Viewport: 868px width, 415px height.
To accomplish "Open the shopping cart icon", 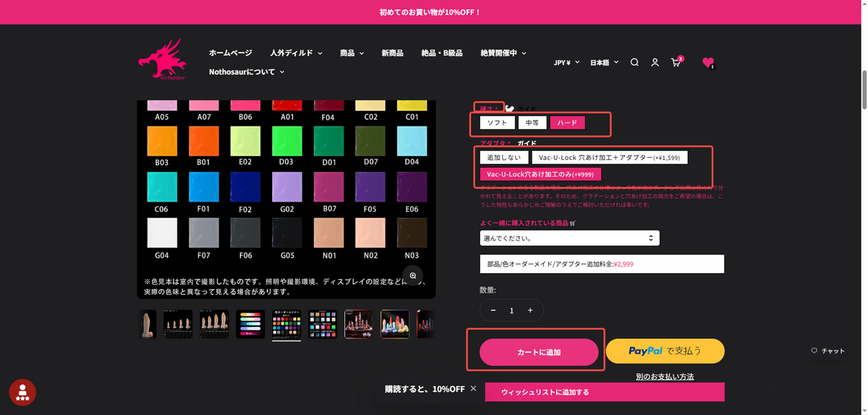I will point(676,62).
